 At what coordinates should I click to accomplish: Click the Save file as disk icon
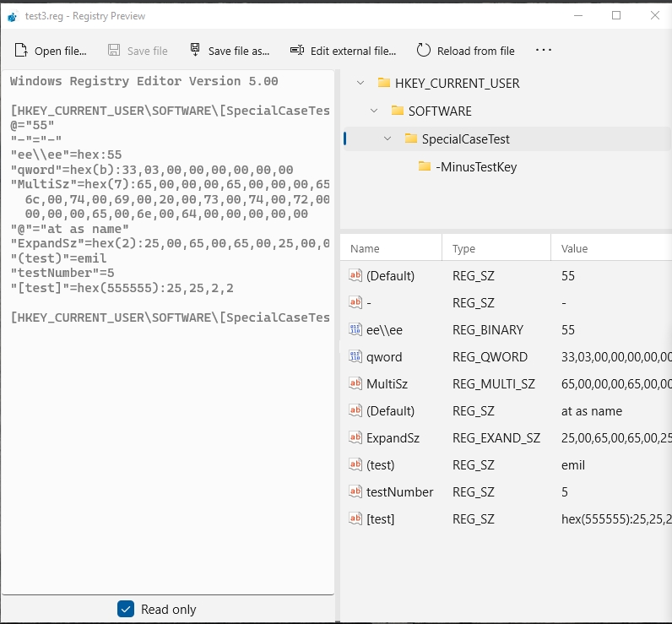pos(195,50)
